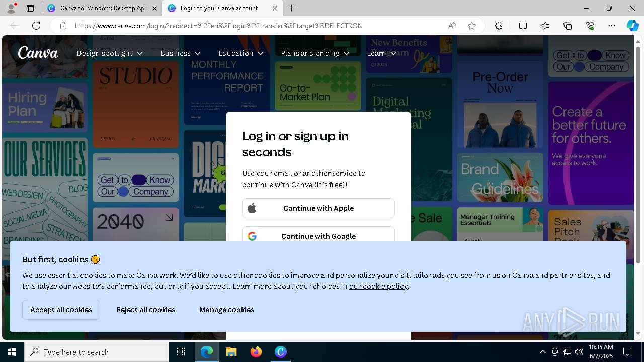
Task: Click the Brand Guidelines thumbnail
Action: click(x=500, y=177)
